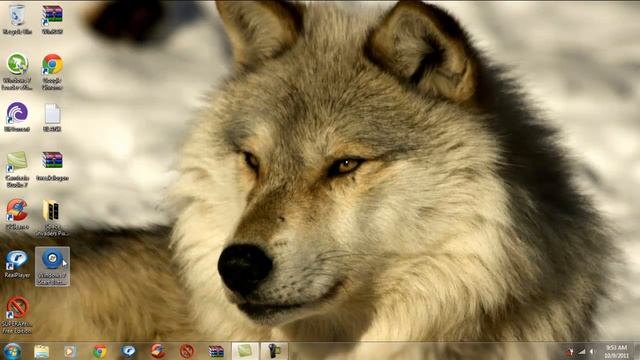Open the purple BitTorrent desktop shortcut
The width and height of the screenshot is (640, 360).
17,117
